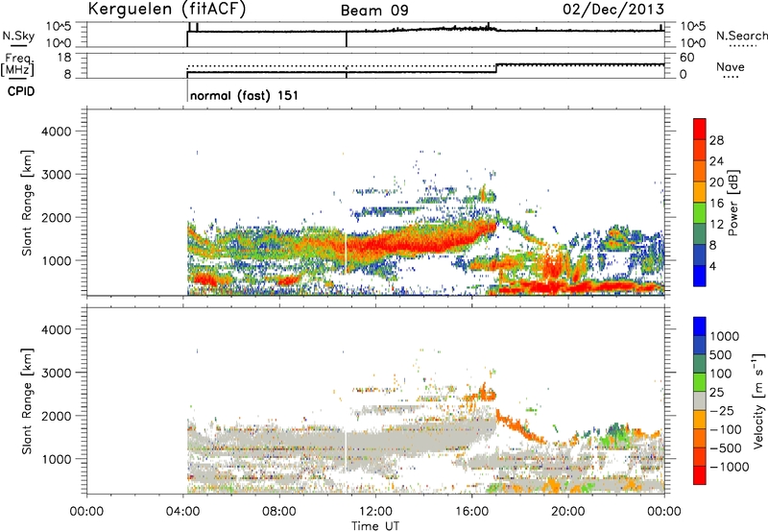768x532 pixels.
Task: Click the "2000" tick on the velocity panel
Action: (x=57, y=416)
